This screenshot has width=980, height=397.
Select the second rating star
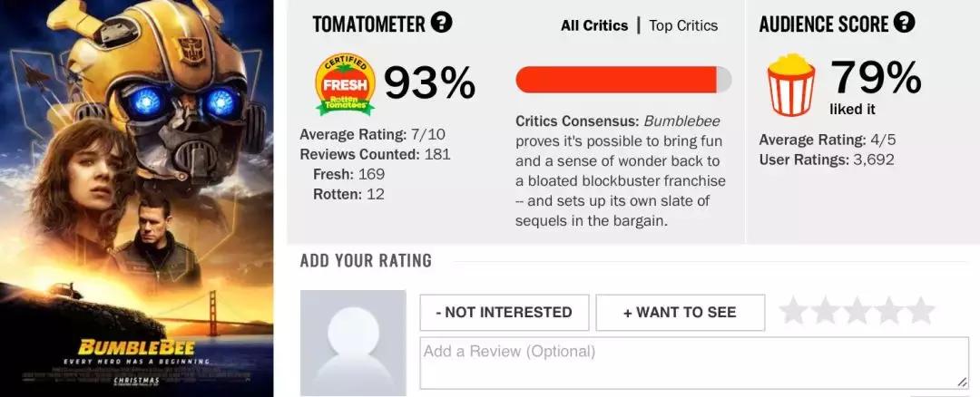826,311
